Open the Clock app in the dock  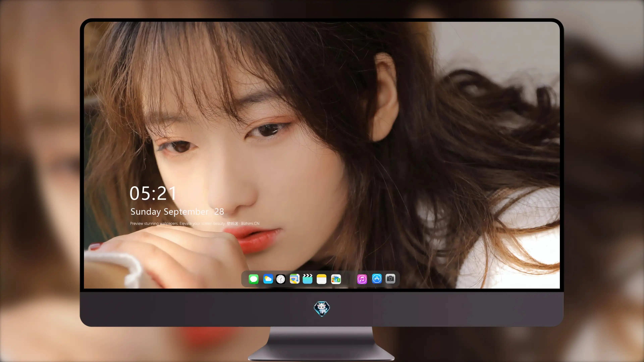pos(281,279)
